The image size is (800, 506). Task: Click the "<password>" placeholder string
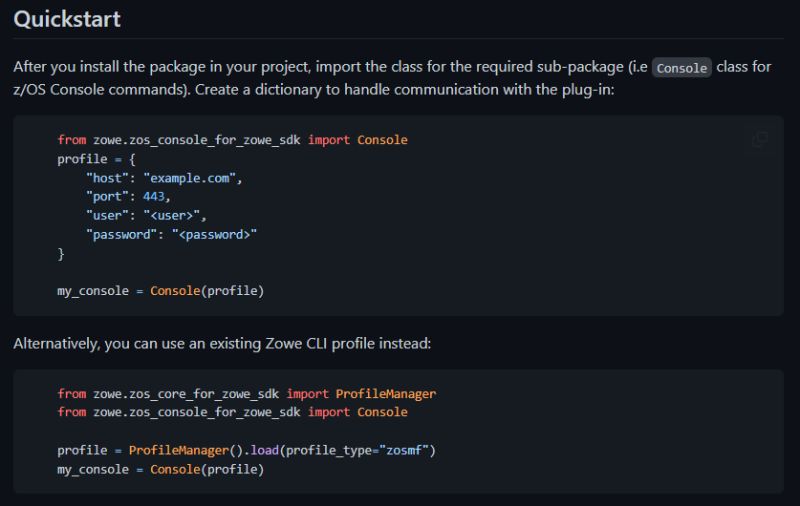click(214, 235)
